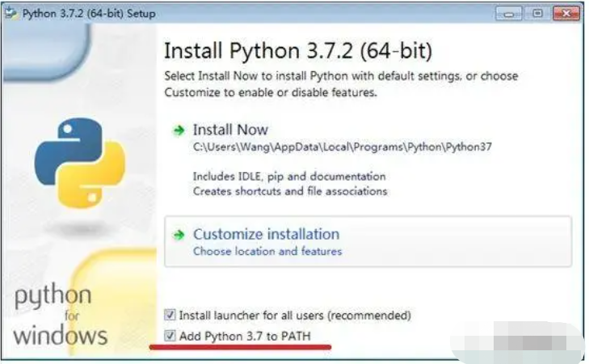
Task: Click the Add Python 3.7 to PATH label
Action: coord(244,335)
